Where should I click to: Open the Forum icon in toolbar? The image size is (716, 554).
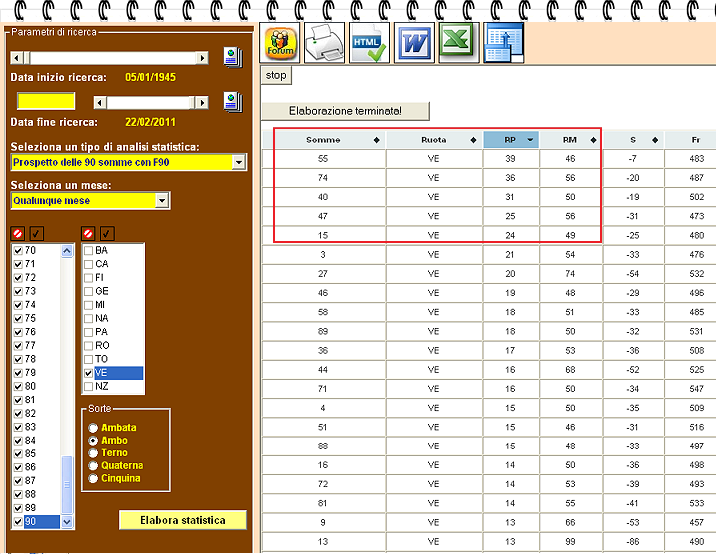(281, 44)
